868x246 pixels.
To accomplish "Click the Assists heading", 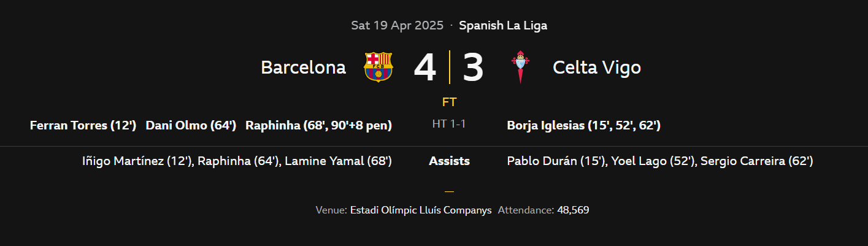I will click(449, 161).
